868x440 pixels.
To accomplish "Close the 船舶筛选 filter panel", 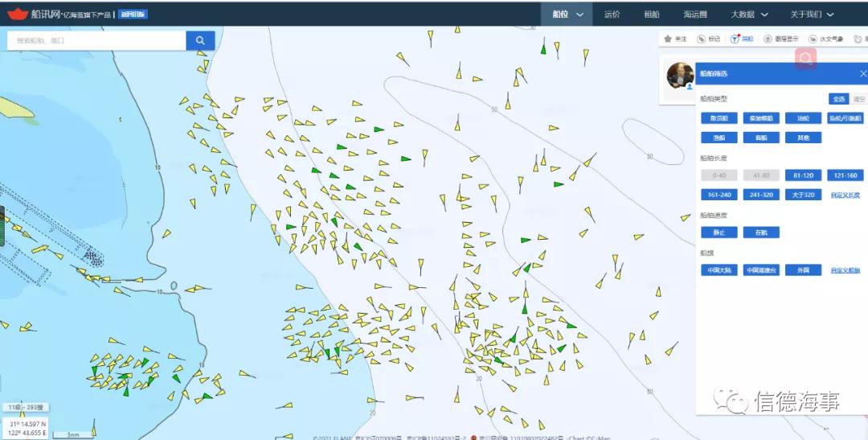I will point(863,73).
